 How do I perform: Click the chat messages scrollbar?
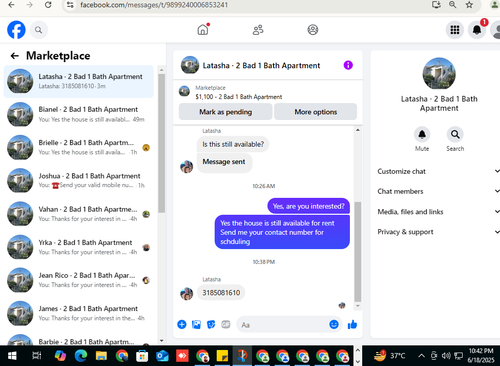pos(358,252)
